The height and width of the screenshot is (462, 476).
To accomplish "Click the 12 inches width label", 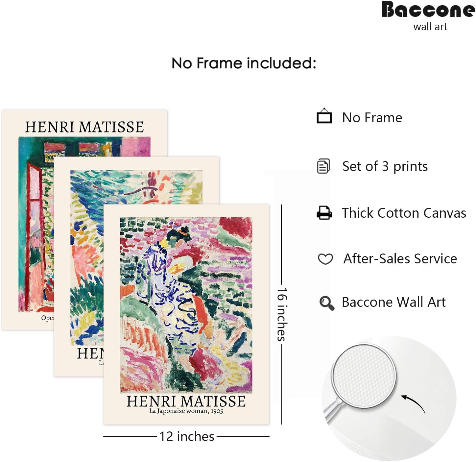I will point(187,436).
